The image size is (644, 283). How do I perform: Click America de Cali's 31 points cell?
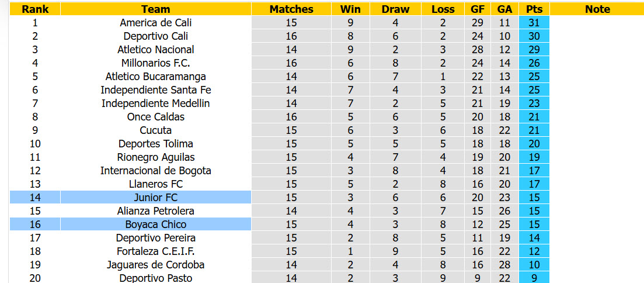[534, 23]
